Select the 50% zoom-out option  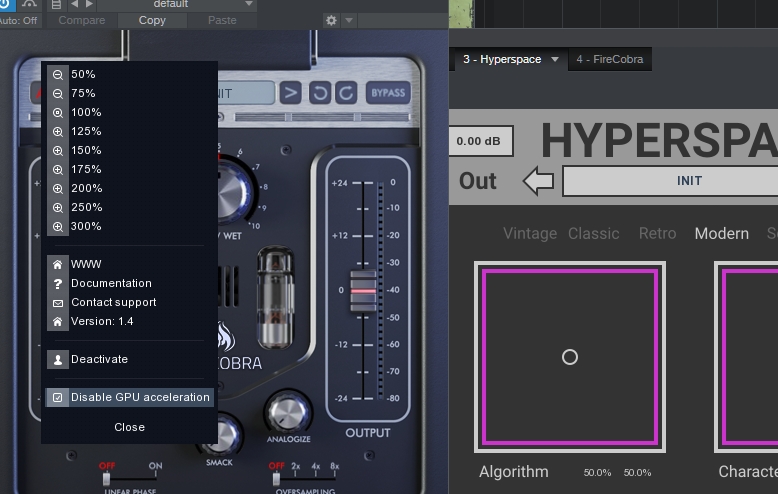point(83,74)
